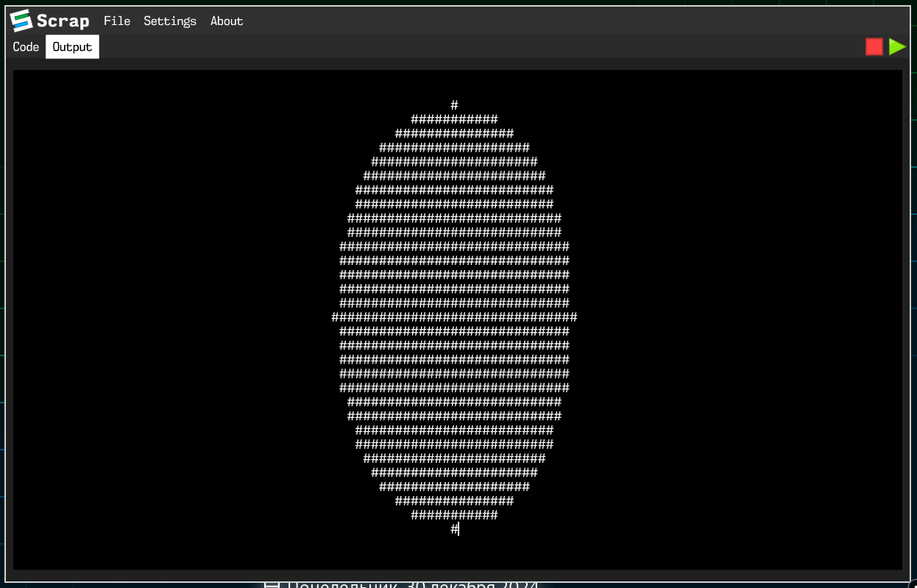Open the About menu
917x588 pixels.
226,21
